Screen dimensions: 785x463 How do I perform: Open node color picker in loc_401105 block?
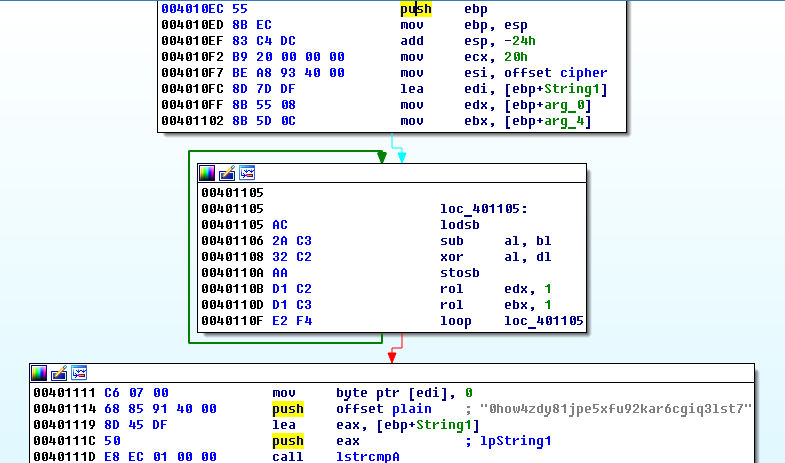(207, 173)
